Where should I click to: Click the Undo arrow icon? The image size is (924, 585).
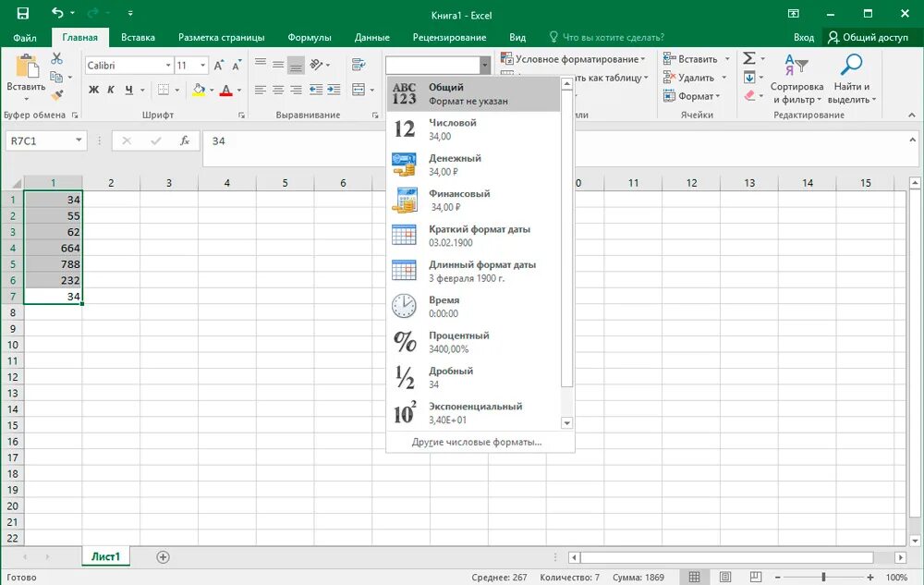click(57, 13)
